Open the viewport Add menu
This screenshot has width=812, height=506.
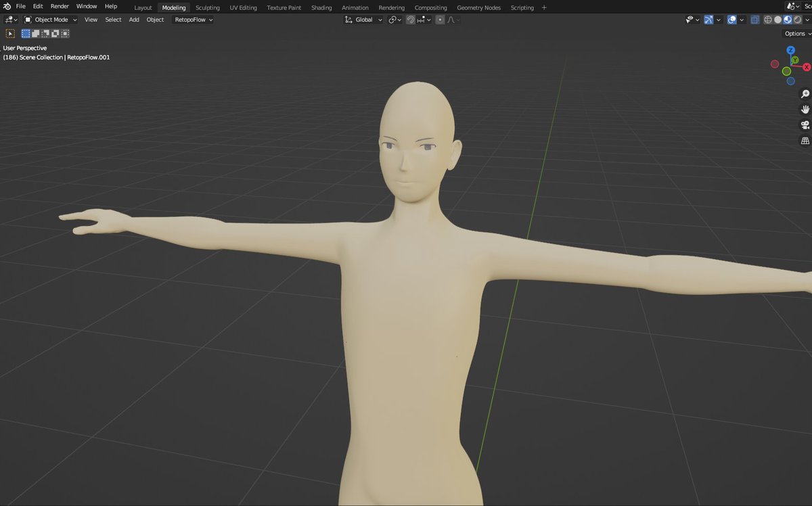point(134,20)
